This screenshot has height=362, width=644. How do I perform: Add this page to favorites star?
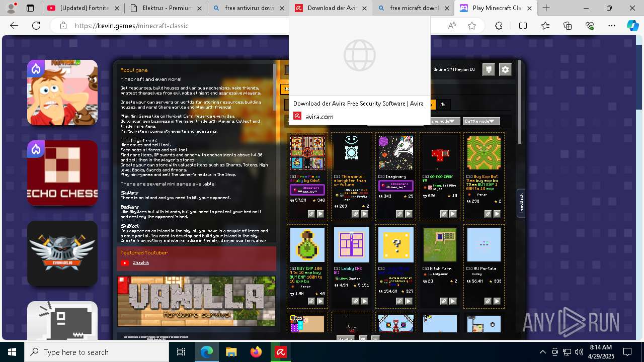(472, 26)
